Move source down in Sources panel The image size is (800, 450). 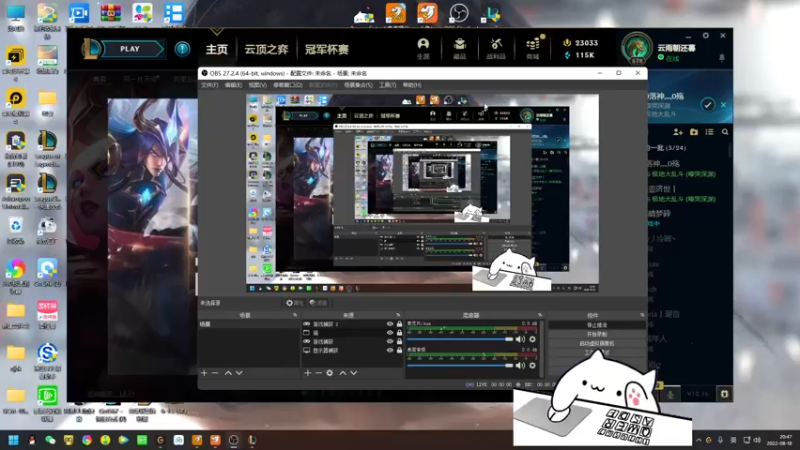(354, 373)
